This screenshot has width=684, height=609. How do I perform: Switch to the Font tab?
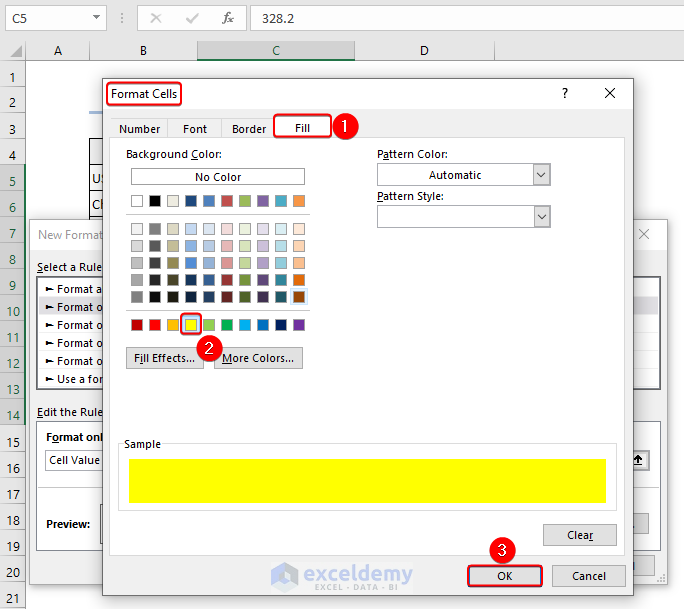pyautogui.click(x=195, y=129)
